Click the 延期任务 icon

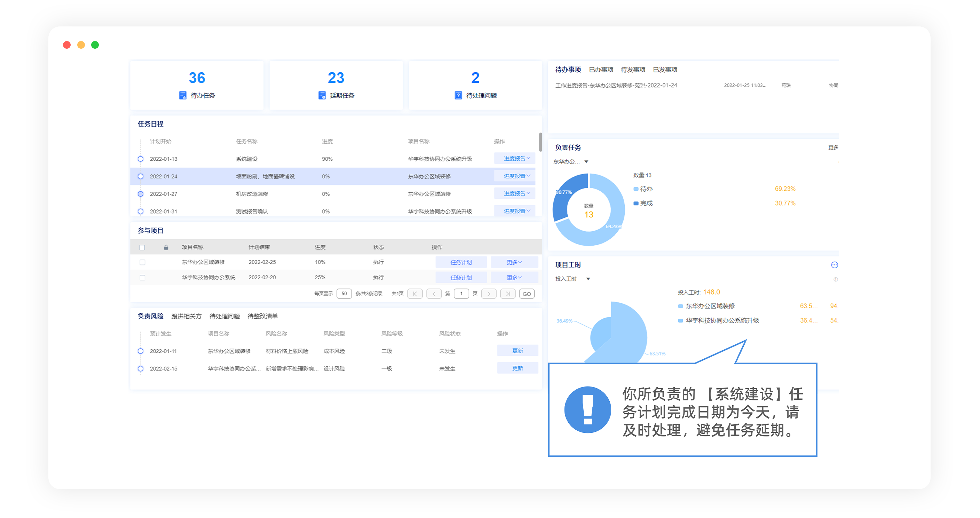(322, 95)
